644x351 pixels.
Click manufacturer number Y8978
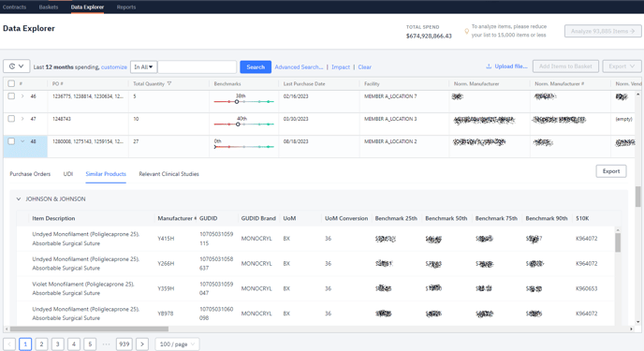pos(166,314)
